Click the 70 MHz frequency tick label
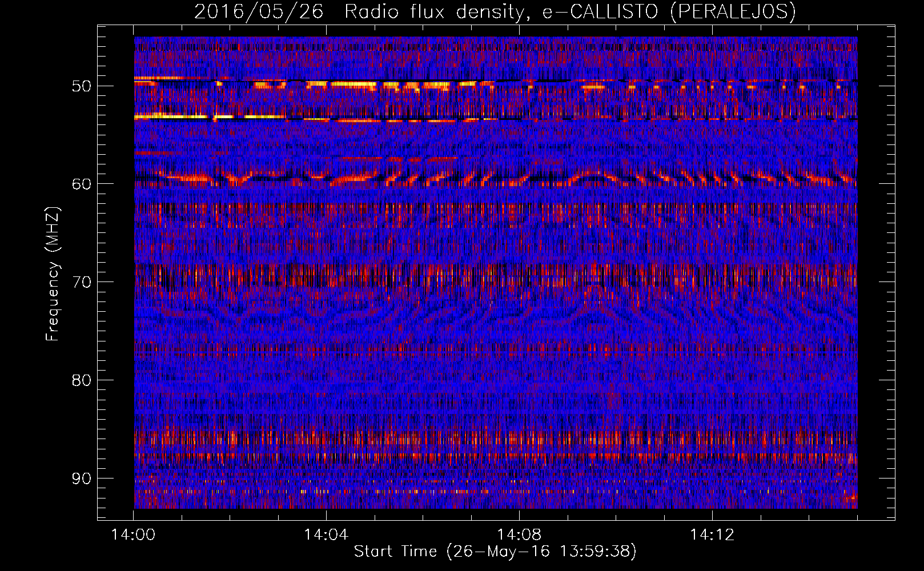Viewport: 924px width, 571px height. [81, 282]
